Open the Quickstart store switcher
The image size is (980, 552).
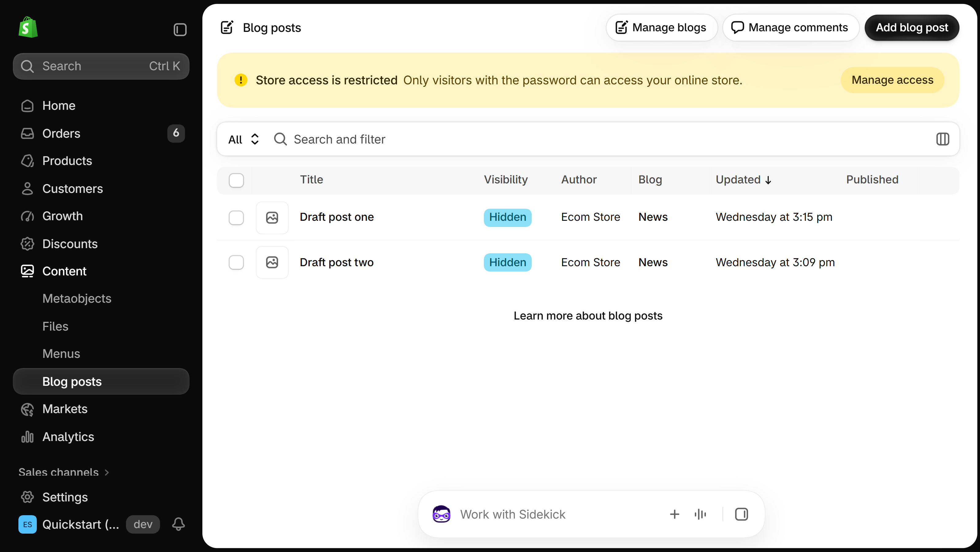click(81, 524)
